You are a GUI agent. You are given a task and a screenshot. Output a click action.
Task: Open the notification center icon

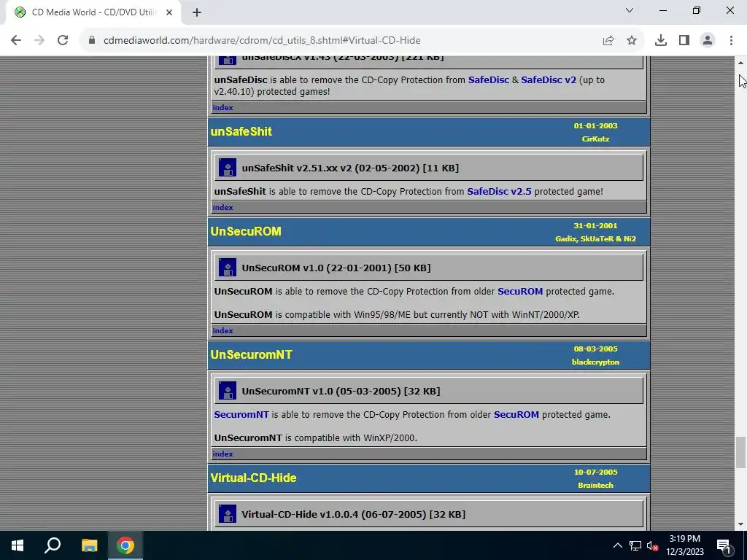click(724, 545)
